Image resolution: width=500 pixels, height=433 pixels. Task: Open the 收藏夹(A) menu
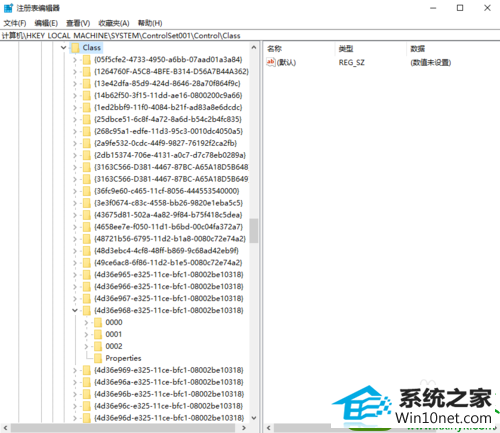(114, 23)
